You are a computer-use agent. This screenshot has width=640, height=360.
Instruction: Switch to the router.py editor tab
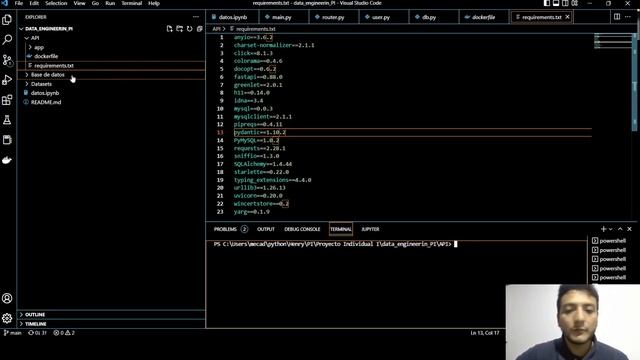(x=333, y=17)
